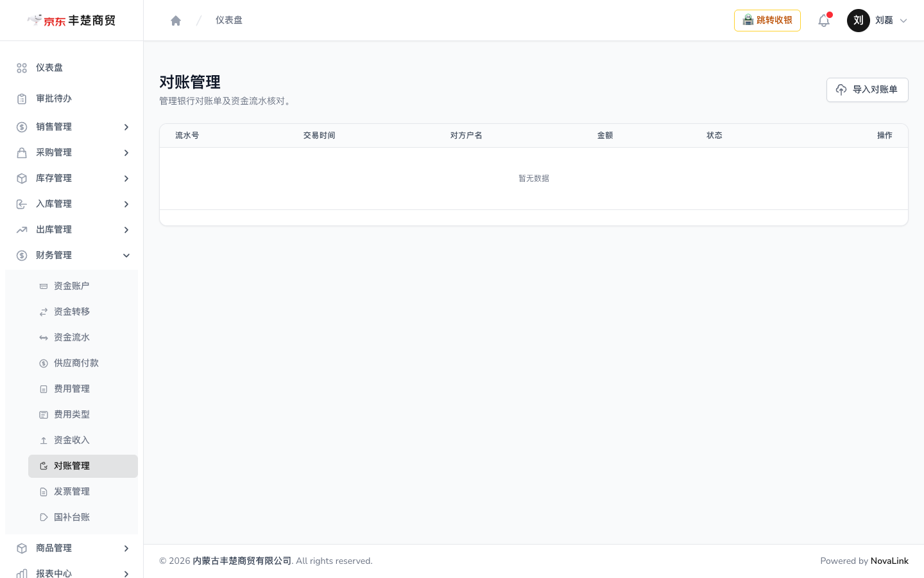Click the 交易时间 column header
This screenshot has height=578, width=924.
[320, 136]
